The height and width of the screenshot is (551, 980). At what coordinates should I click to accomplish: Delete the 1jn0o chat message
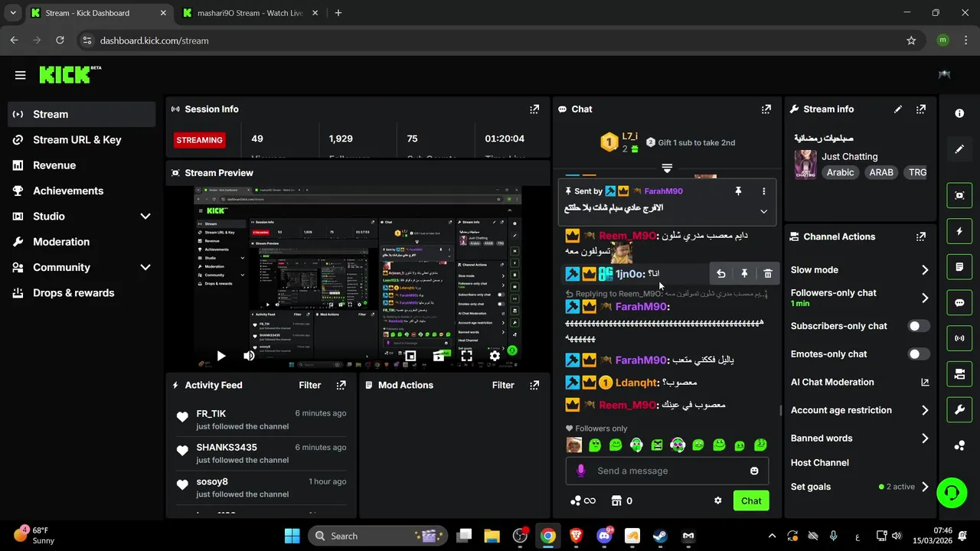(768, 274)
